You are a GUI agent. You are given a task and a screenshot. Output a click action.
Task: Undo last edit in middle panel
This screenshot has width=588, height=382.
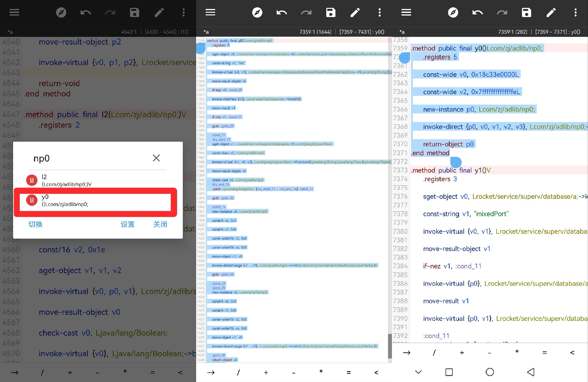click(x=282, y=12)
